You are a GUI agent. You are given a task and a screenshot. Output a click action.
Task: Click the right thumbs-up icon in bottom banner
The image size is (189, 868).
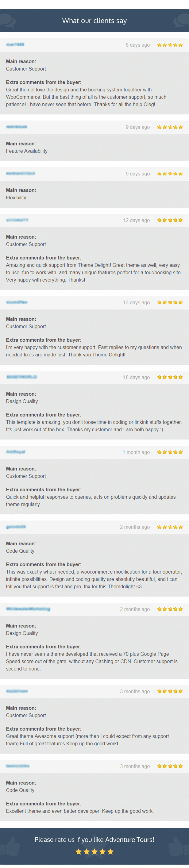coord(179,845)
